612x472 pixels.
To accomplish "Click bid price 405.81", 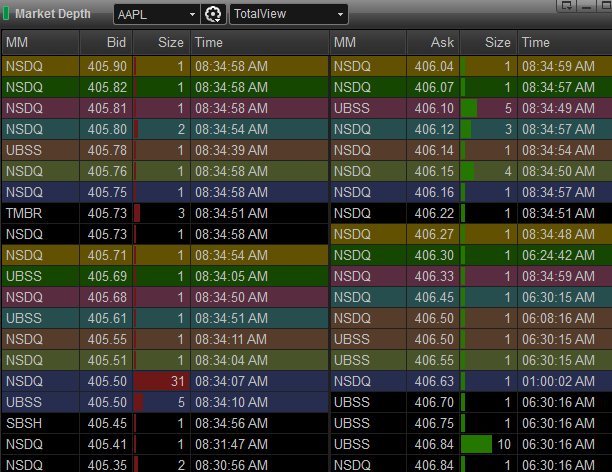I will coord(107,109).
